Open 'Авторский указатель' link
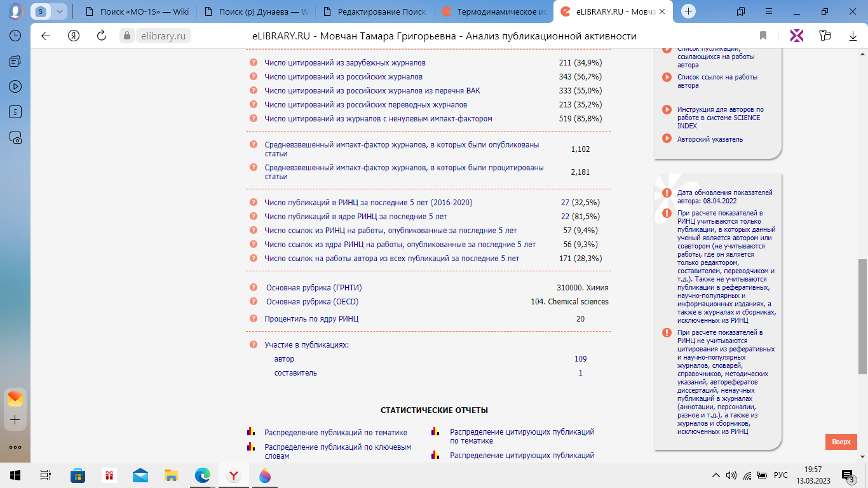868x488 pixels. point(710,139)
